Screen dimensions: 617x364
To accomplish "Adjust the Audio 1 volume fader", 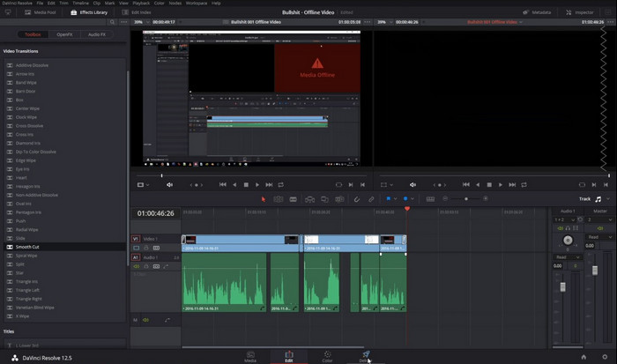I will click(x=562, y=286).
